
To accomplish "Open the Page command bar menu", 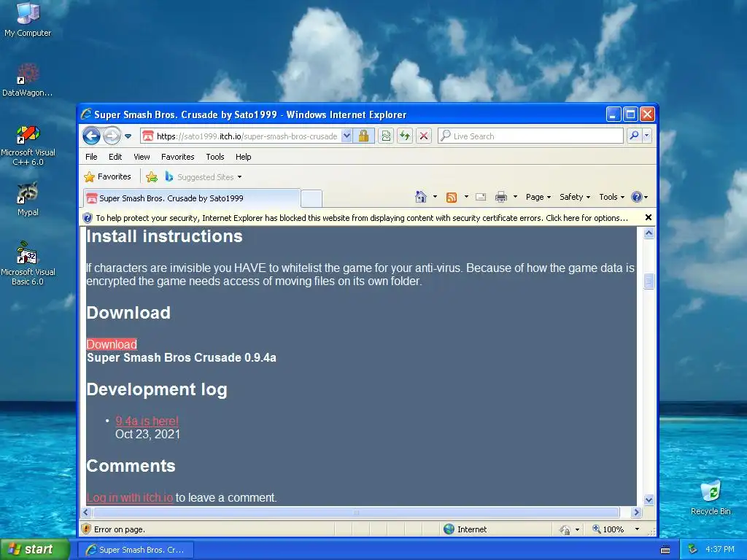I will [x=538, y=197].
